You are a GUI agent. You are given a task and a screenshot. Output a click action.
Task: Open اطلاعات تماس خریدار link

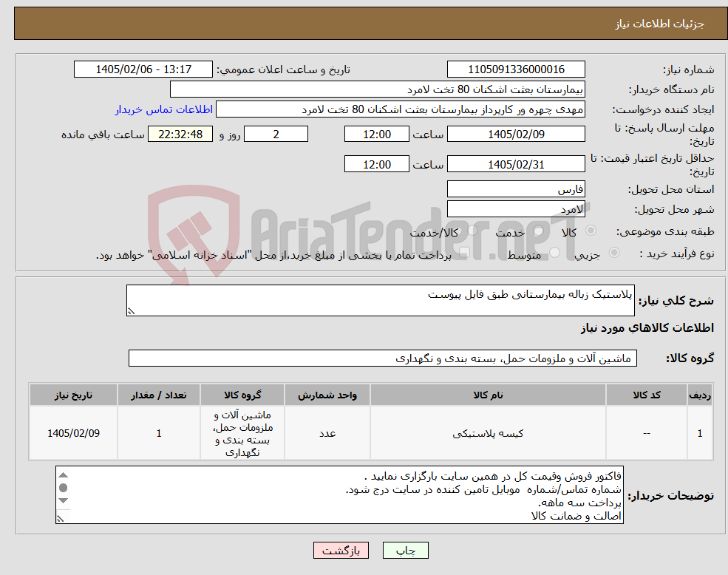pos(164,109)
